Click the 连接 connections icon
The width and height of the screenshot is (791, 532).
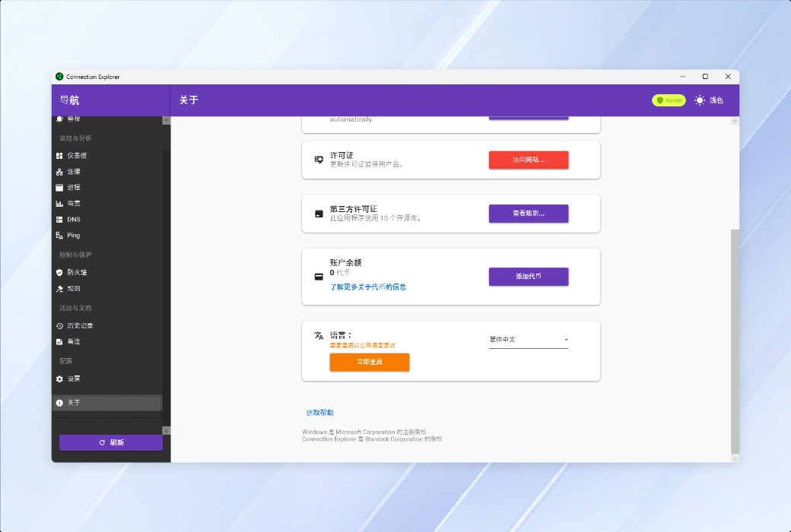59,172
